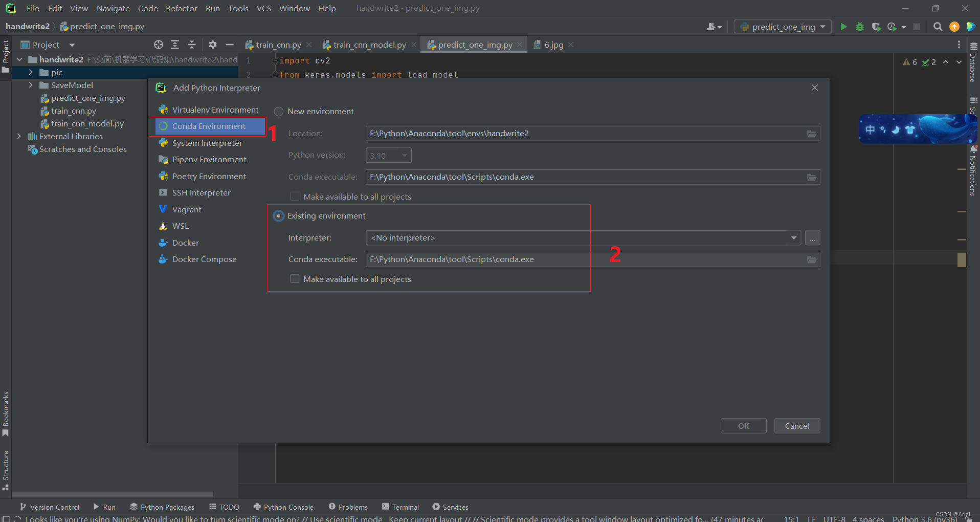This screenshot has width=980, height=522.
Task: Select System Interpreter option
Action: [208, 143]
